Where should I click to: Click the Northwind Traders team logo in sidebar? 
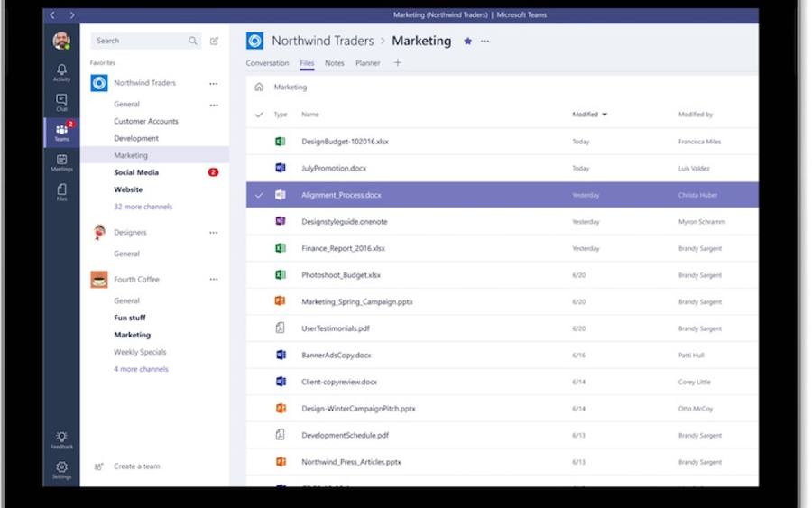tap(99, 83)
